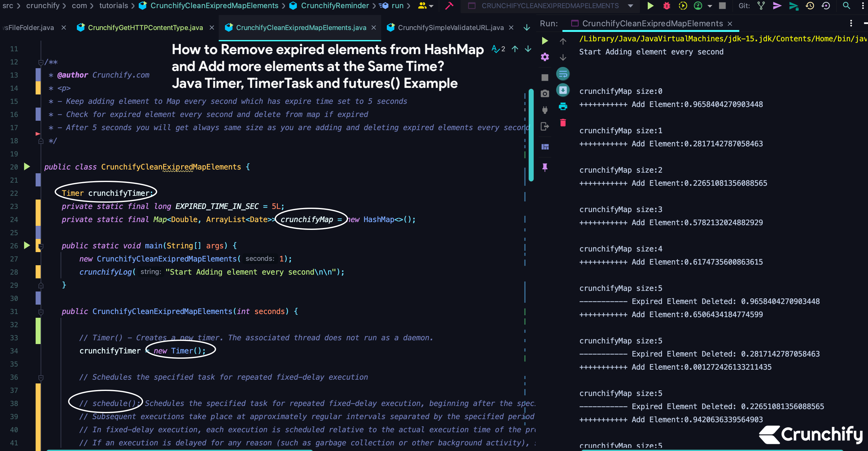Run with Coverage using the yellow icon
The width and height of the screenshot is (868, 451).
coord(682,6)
